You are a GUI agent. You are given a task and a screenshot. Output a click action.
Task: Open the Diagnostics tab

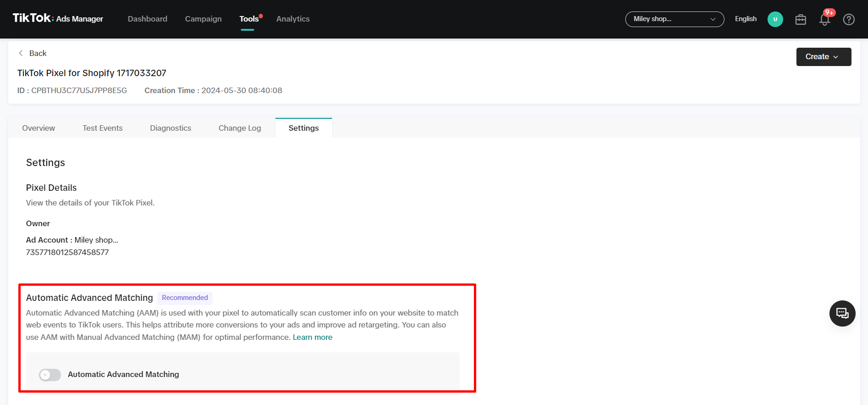click(170, 128)
